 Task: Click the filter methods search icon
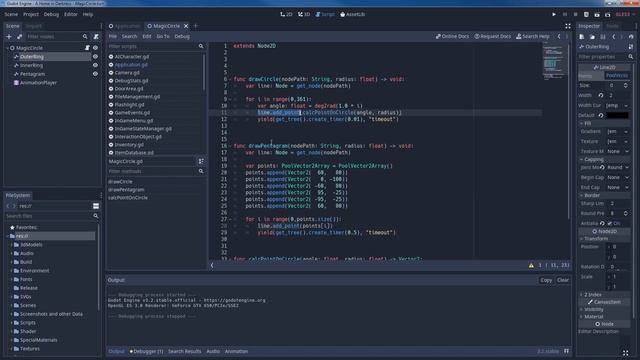click(201, 171)
